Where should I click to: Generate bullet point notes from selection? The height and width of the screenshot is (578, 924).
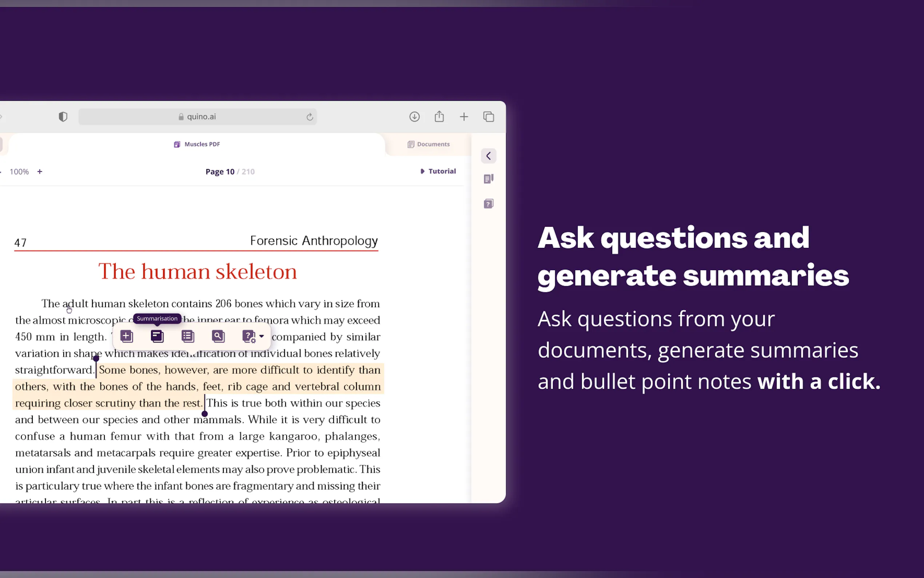click(188, 336)
